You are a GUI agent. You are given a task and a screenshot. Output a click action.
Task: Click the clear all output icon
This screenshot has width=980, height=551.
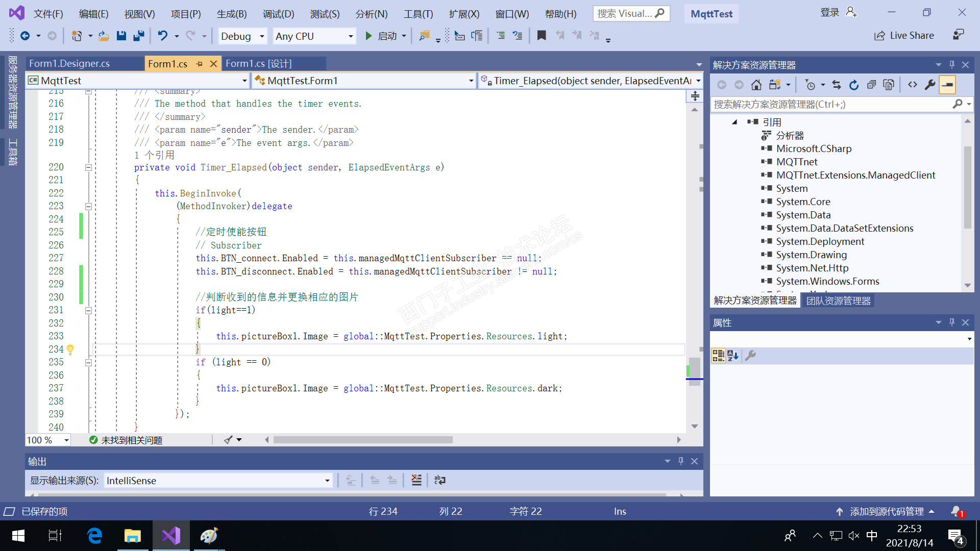(416, 480)
